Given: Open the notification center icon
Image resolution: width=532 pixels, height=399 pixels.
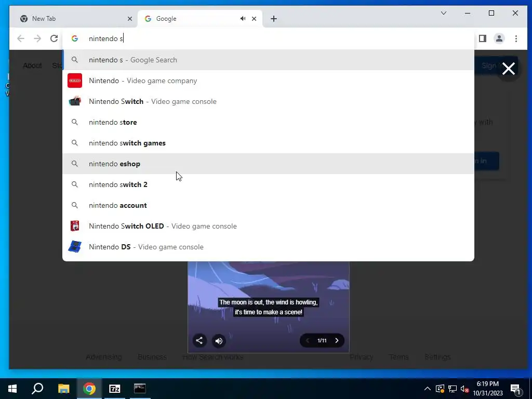Looking at the screenshot, I should click(515, 389).
